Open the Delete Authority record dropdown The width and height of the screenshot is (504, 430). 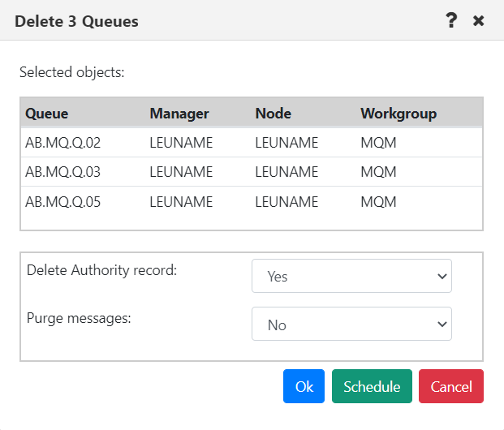point(351,276)
